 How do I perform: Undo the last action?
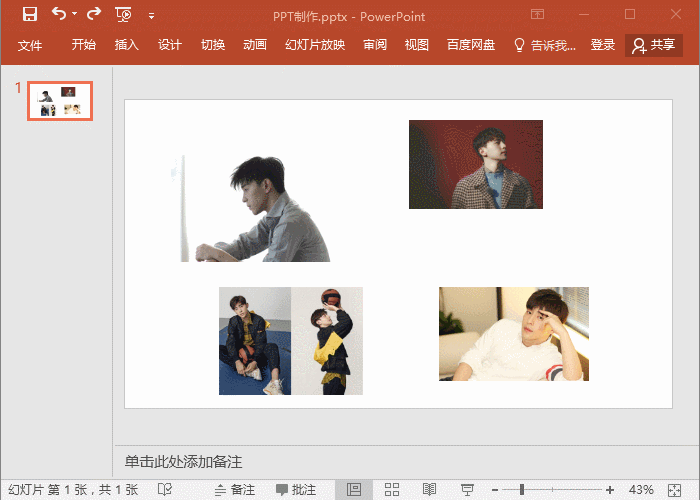click(x=58, y=14)
